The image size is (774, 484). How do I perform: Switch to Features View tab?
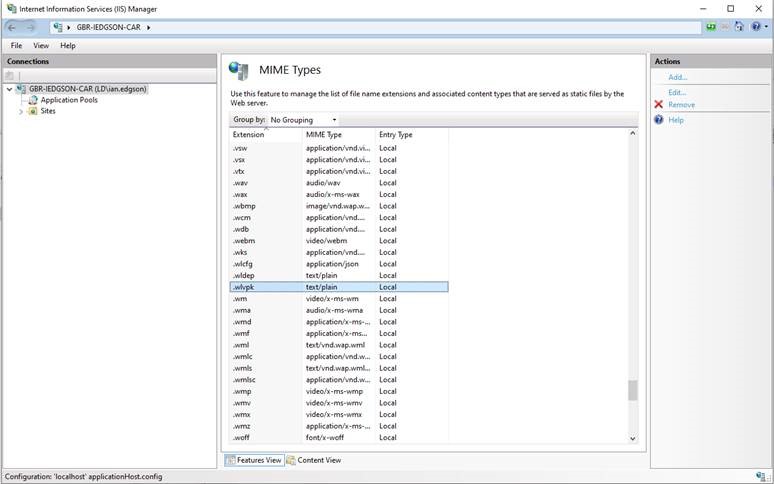tap(253, 460)
